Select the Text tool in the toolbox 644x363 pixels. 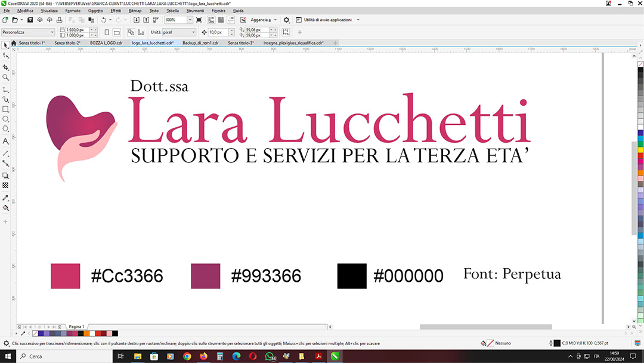point(5,141)
